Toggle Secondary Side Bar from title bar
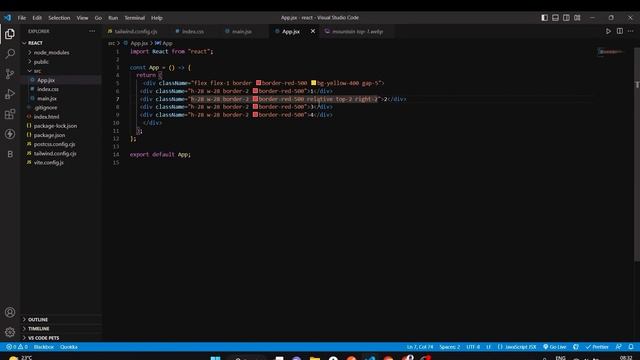Screen dimensions: 640x360 (567, 18)
